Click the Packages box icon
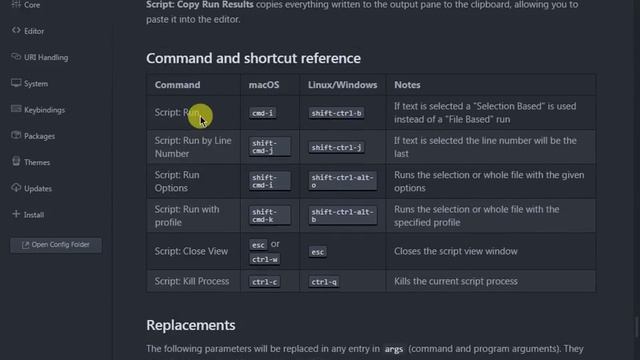 (16, 135)
